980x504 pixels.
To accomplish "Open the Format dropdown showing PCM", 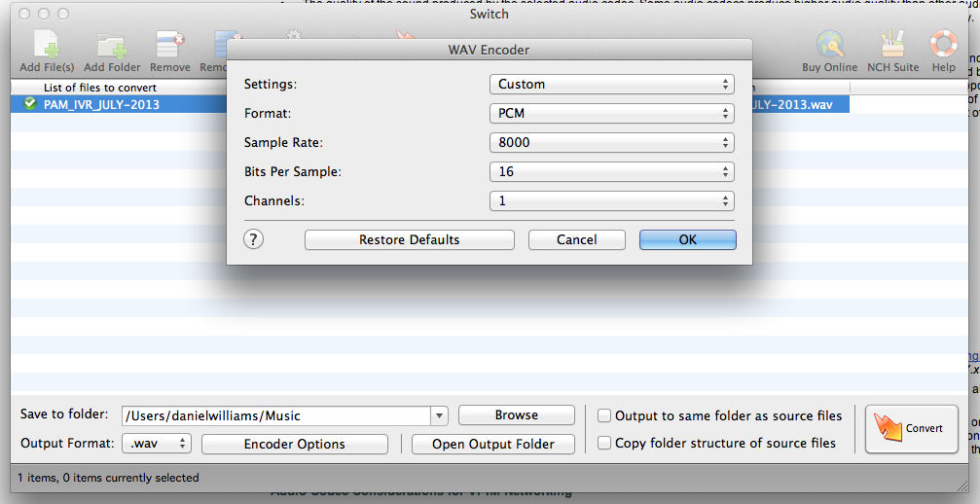I will [x=611, y=114].
